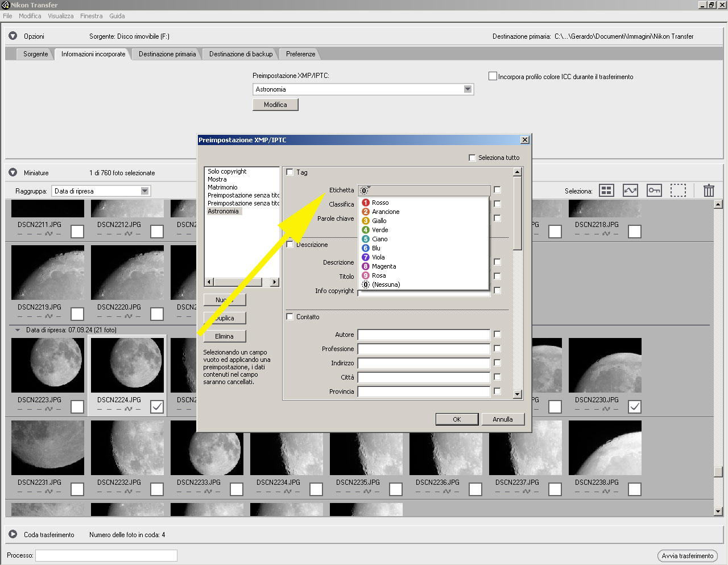
Task: Click the dialog scrollbar up arrow
Action: coord(517,172)
